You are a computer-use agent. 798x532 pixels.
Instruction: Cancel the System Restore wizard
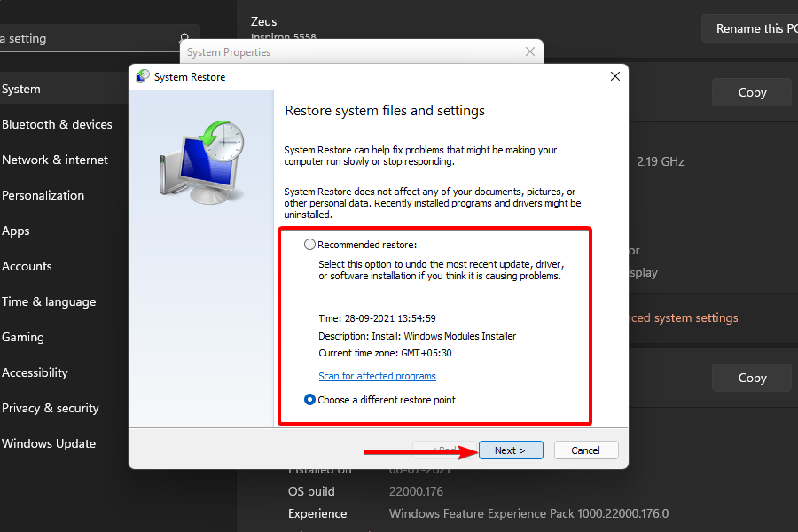pyautogui.click(x=586, y=450)
